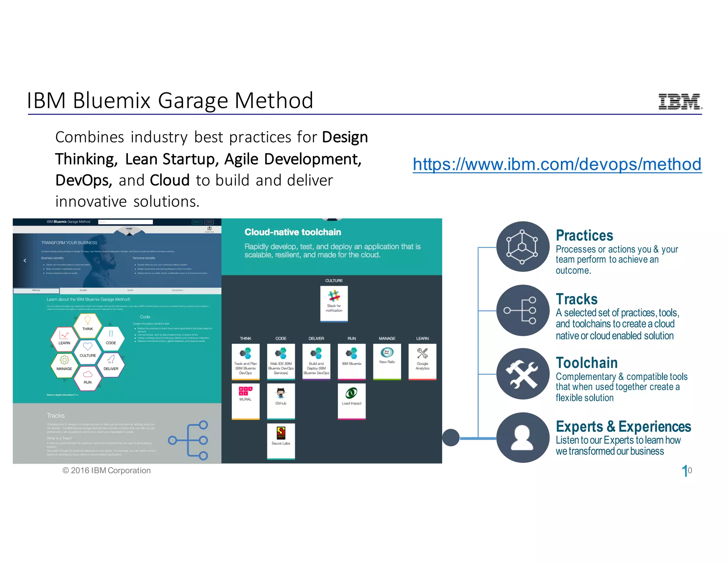The image size is (728, 562).
Task: Open the GitHub tool card
Action: click(x=281, y=401)
